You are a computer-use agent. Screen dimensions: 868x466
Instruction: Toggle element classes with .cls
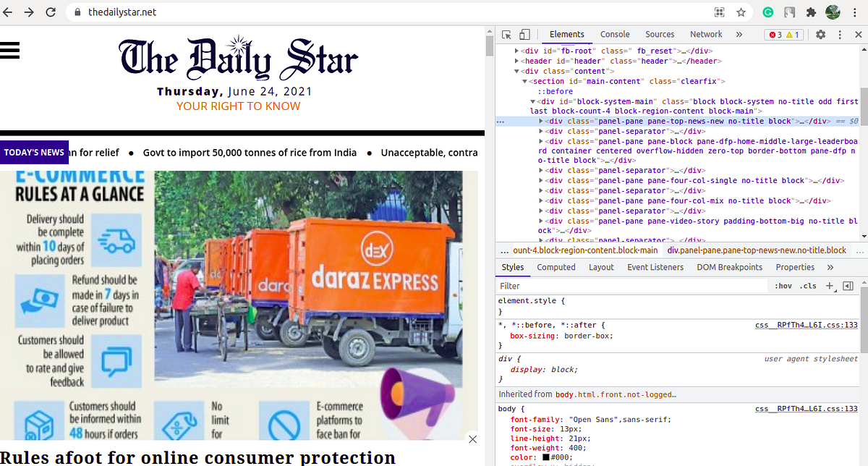808,285
